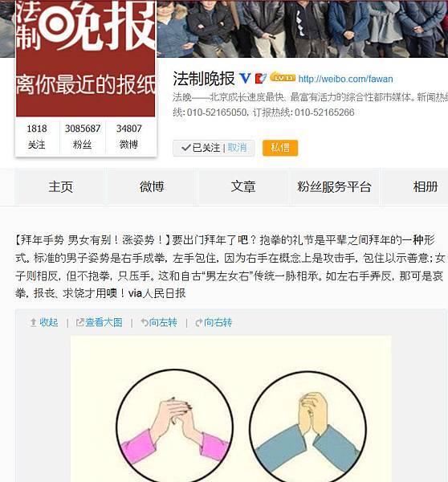
Task: Send a private message via 私信
Action: click(x=280, y=148)
